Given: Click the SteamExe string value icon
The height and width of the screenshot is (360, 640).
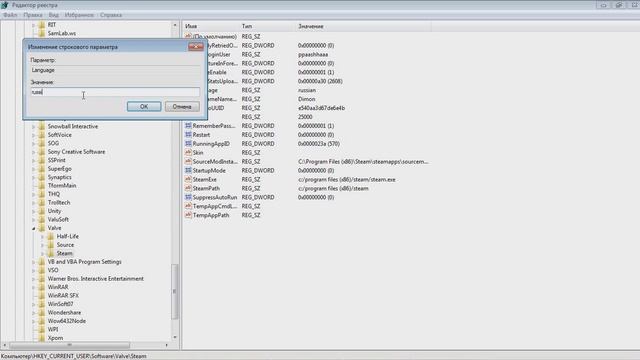Looking at the screenshot, I should [188, 179].
